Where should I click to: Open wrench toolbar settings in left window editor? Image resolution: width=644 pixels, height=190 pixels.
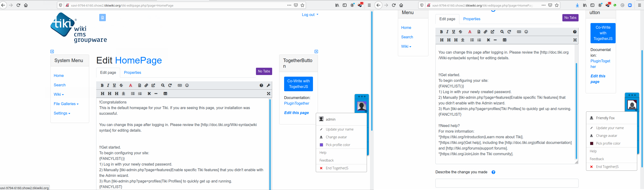(268, 85)
